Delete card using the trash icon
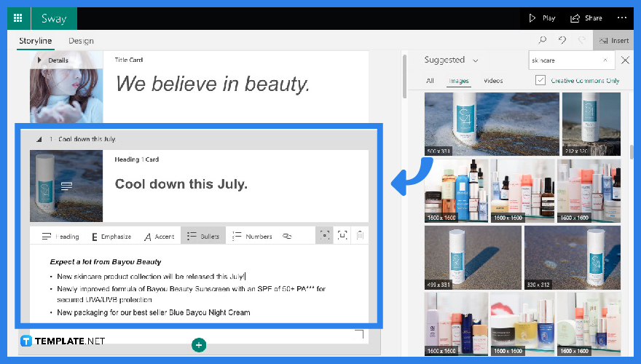Image resolution: width=641 pixels, height=364 pixels. tap(360, 235)
